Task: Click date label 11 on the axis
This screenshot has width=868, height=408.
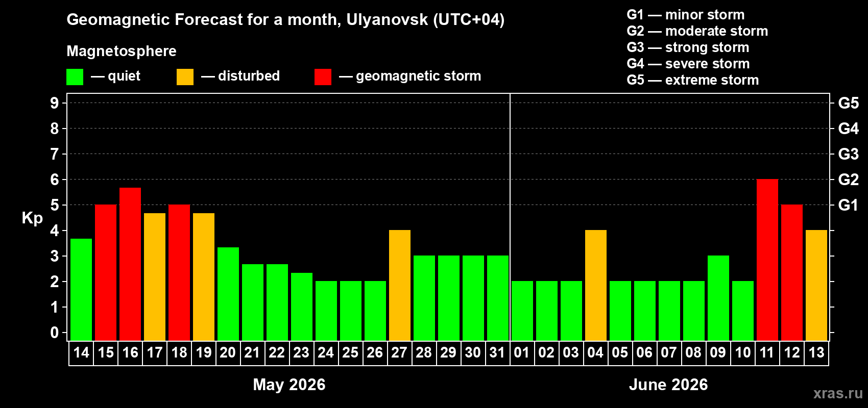Action: (767, 353)
